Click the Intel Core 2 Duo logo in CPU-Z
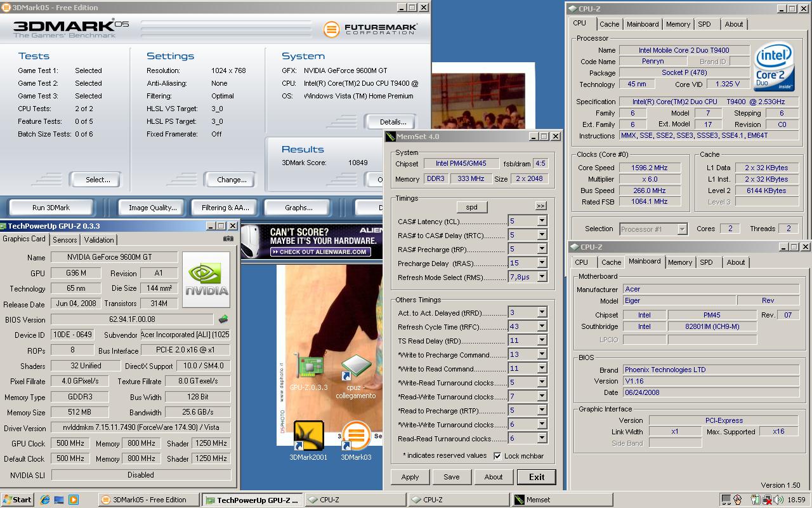The image size is (812, 508). coord(774,67)
